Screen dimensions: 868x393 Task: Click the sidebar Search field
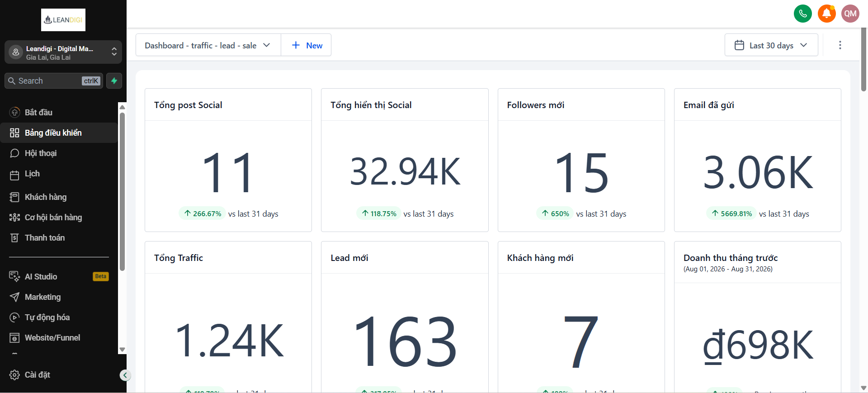54,81
